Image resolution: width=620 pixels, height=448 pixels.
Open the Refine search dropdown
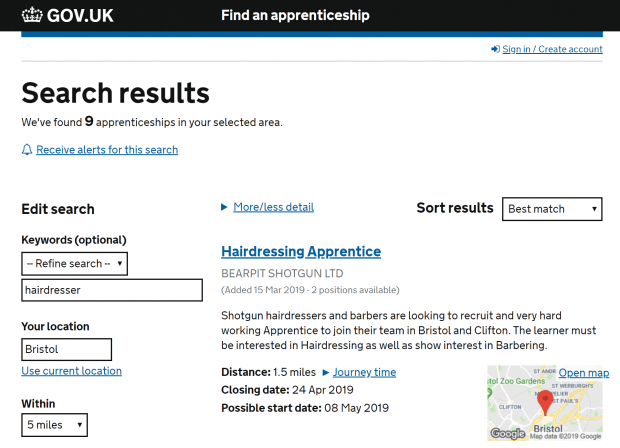click(x=75, y=263)
